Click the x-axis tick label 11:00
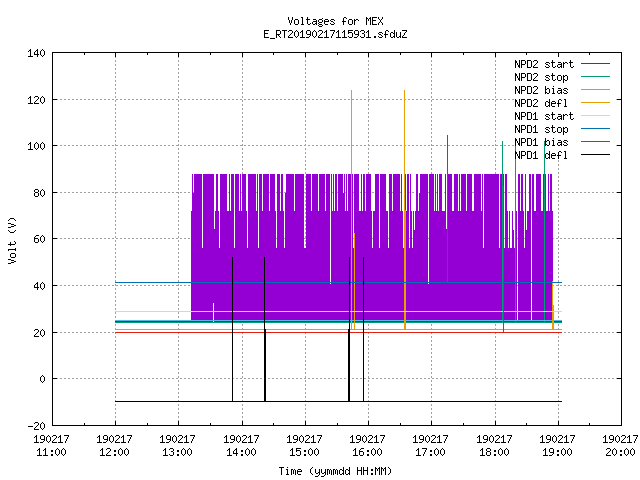 [x=51, y=452]
